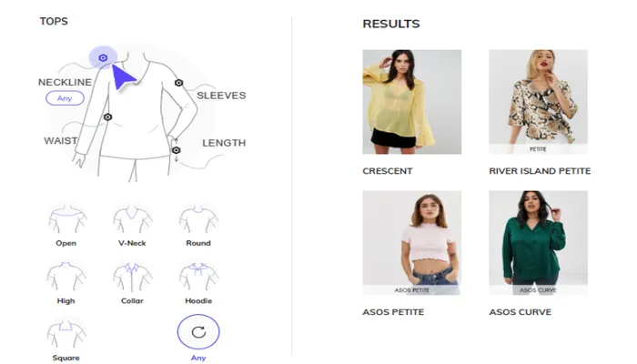The image size is (637, 364).
Task: Click the Any pill under Neckline
Action: point(65,98)
